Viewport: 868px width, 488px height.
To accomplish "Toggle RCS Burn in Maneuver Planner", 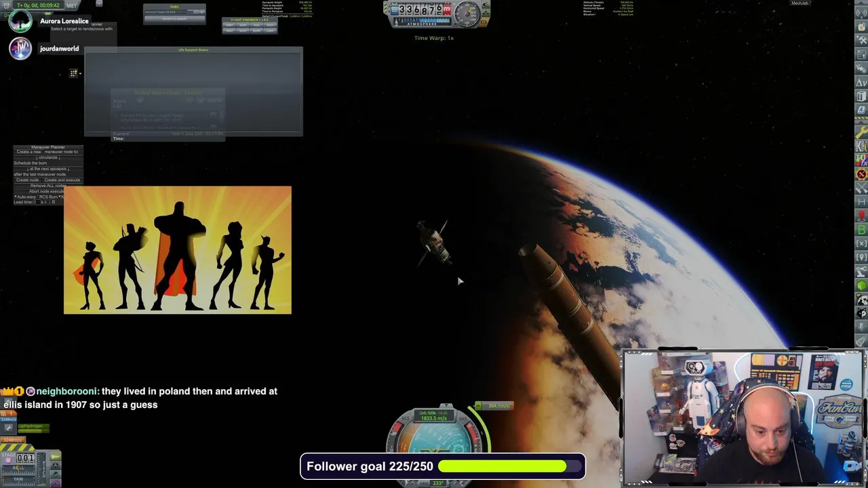I will pyautogui.click(x=48, y=197).
